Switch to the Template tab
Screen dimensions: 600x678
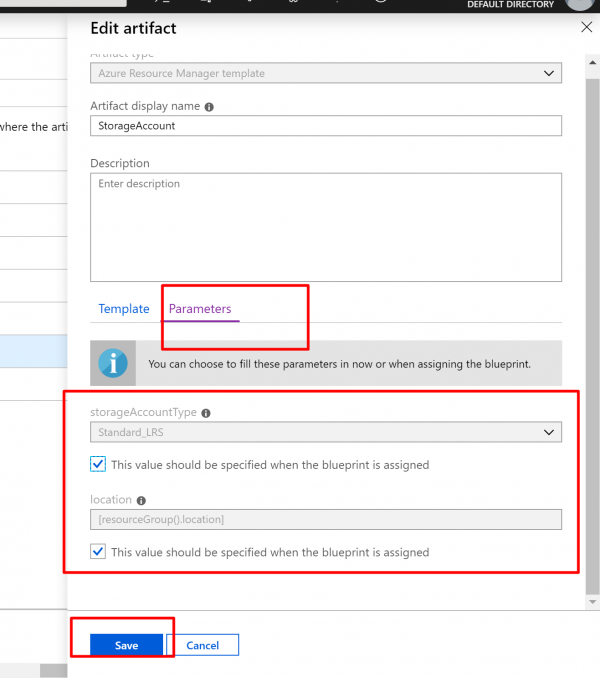pyautogui.click(x=124, y=309)
